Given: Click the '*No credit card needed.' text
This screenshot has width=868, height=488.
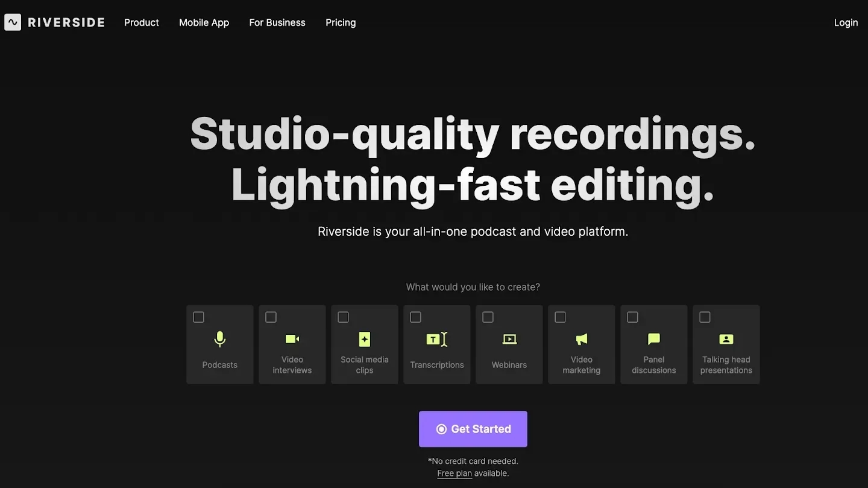Looking at the screenshot, I should (473, 461).
